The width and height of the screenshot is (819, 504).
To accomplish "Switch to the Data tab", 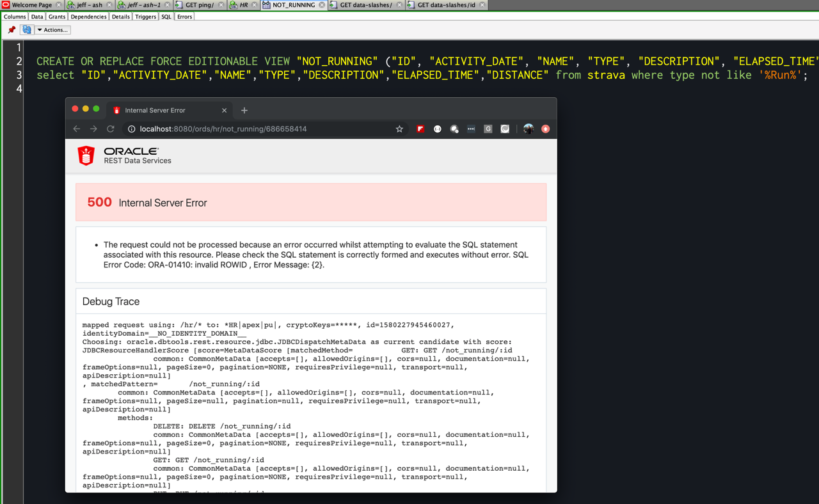I will [x=37, y=17].
